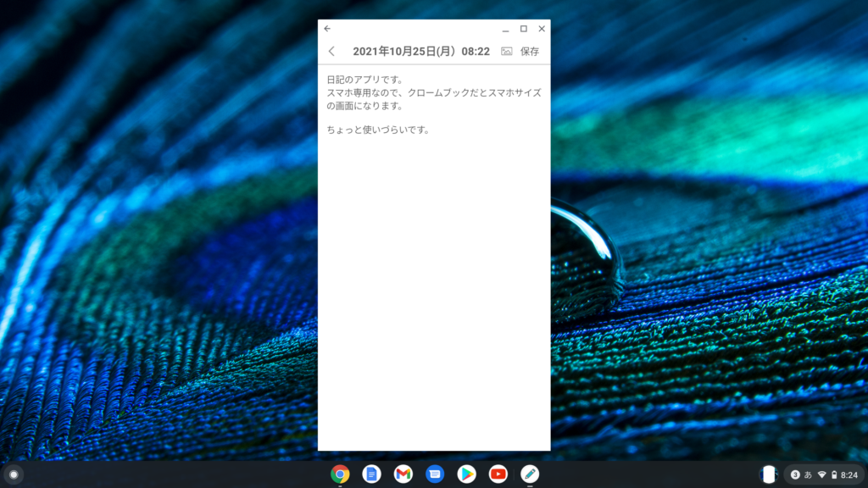Click the text line ちょっと使いづらいです。
The width and height of the screenshot is (868, 488).
click(378, 130)
